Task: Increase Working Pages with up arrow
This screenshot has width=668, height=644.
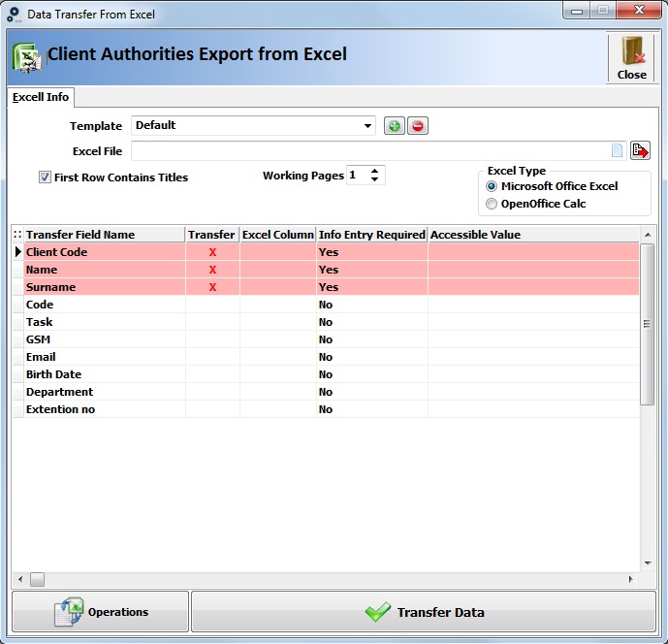Action: pos(374,172)
